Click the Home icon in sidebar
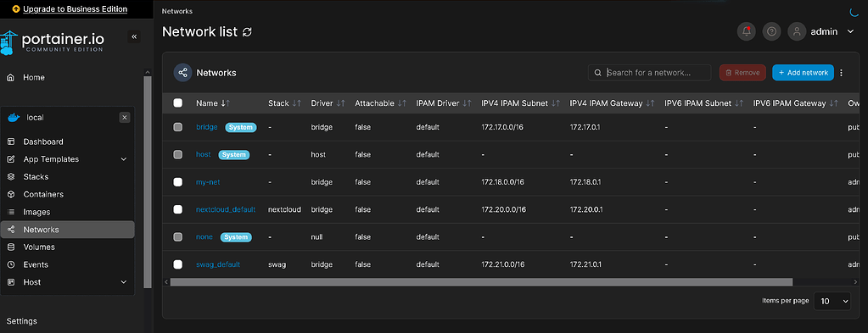This screenshot has width=868, height=333. click(x=10, y=77)
